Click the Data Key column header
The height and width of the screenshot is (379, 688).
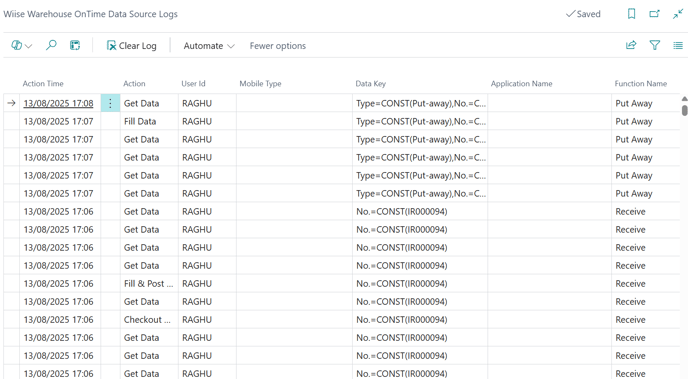(371, 84)
